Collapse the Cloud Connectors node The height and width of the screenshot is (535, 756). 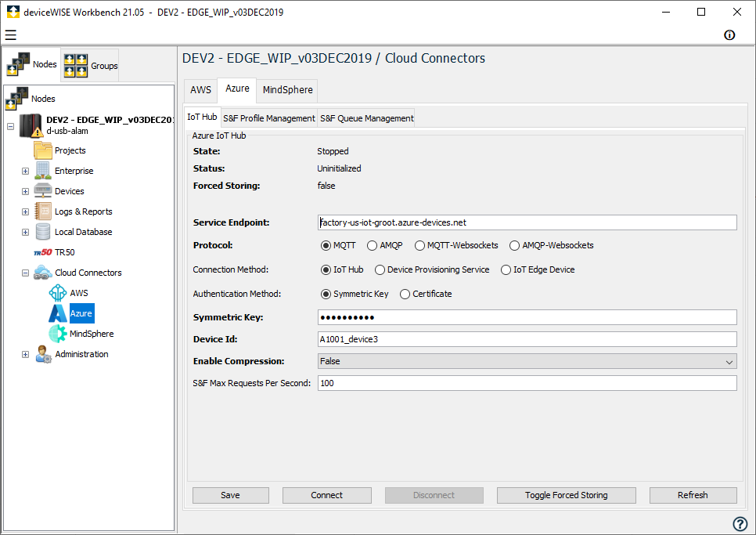click(x=26, y=273)
